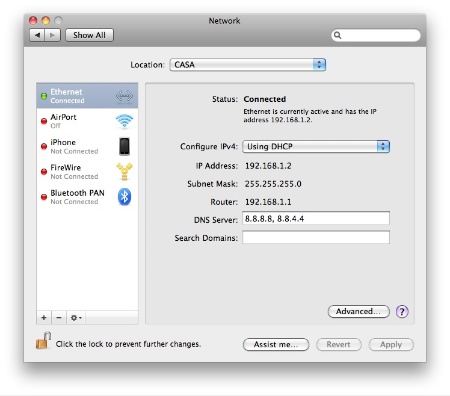Open Configure IPv4 dropdown Using DHCP
The height and width of the screenshot is (396, 450).
[x=316, y=146]
